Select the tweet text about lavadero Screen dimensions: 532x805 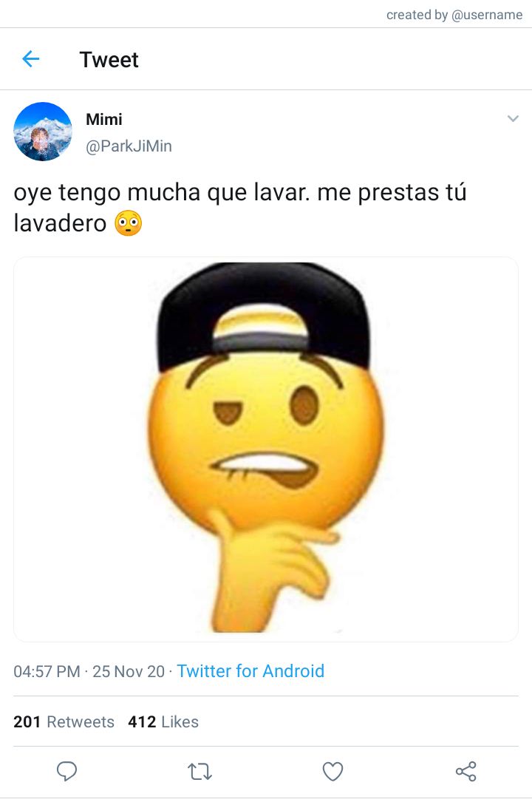[x=240, y=208]
